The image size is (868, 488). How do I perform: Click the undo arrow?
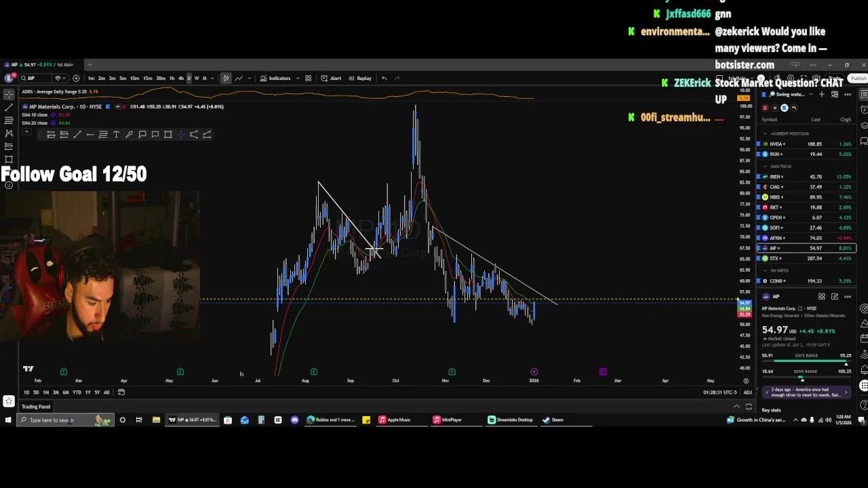[384, 78]
